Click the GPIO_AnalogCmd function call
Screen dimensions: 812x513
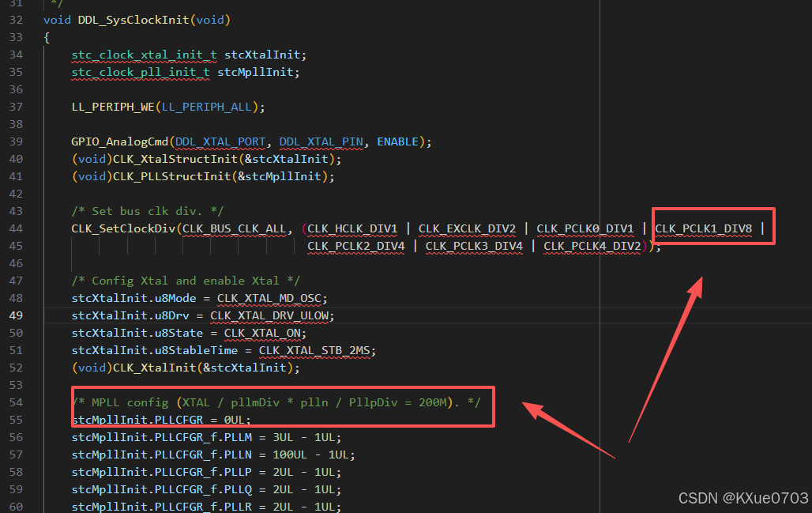coord(119,142)
